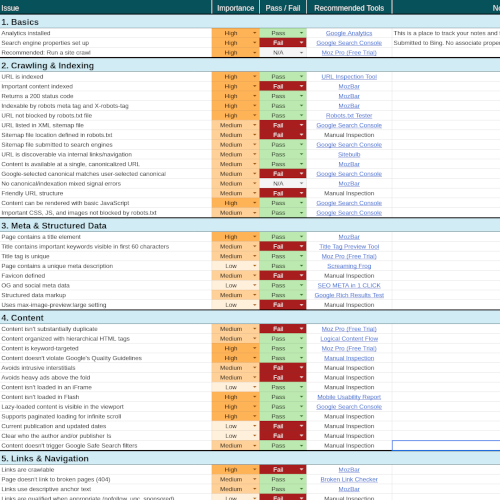
Task: Select the 1. Basics section heading
Action: (x=20, y=22)
